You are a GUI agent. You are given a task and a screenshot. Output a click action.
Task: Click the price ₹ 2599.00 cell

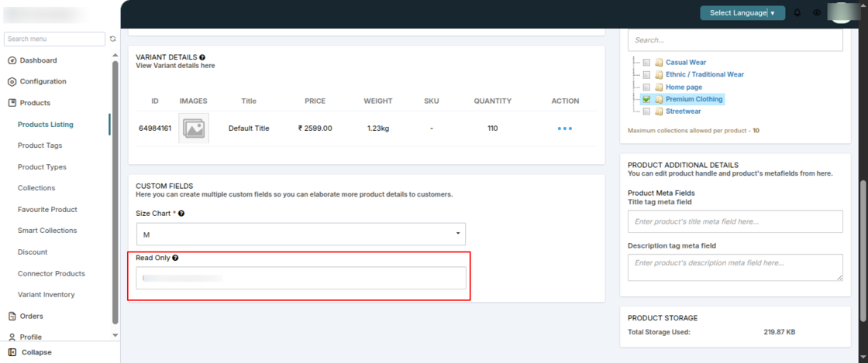[315, 128]
